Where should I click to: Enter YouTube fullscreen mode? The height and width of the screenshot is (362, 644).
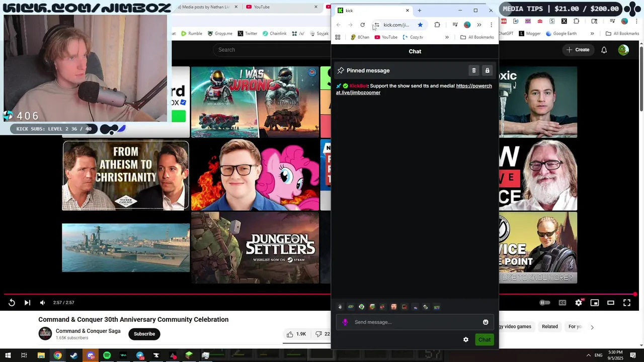click(627, 303)
